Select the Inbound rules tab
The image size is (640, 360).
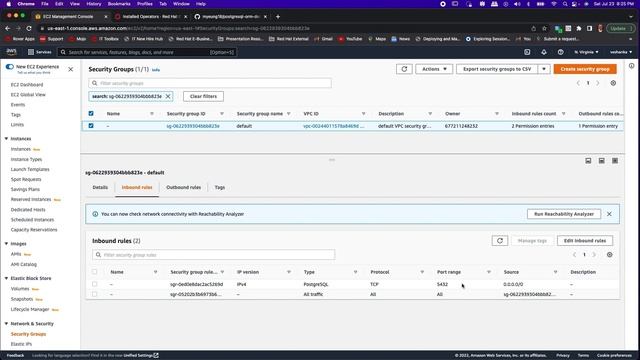137,187
